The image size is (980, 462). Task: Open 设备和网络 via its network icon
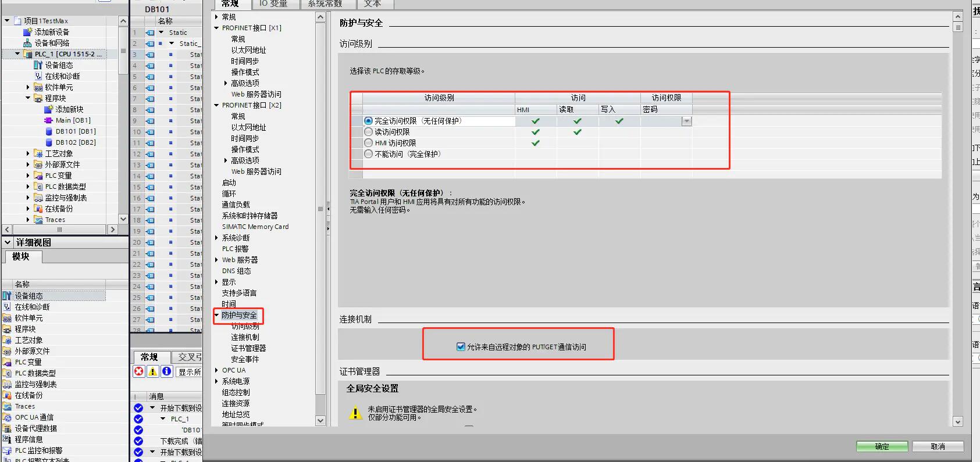(27, 43)
